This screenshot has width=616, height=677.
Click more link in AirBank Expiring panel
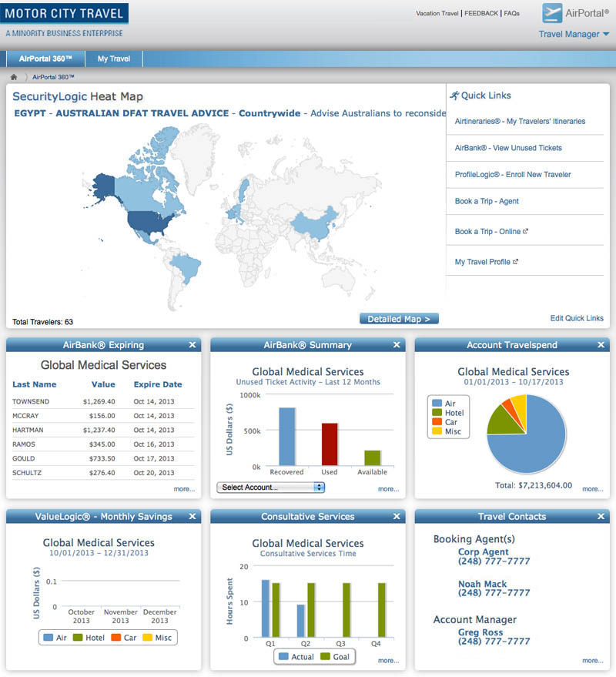(x=184, y=489)
